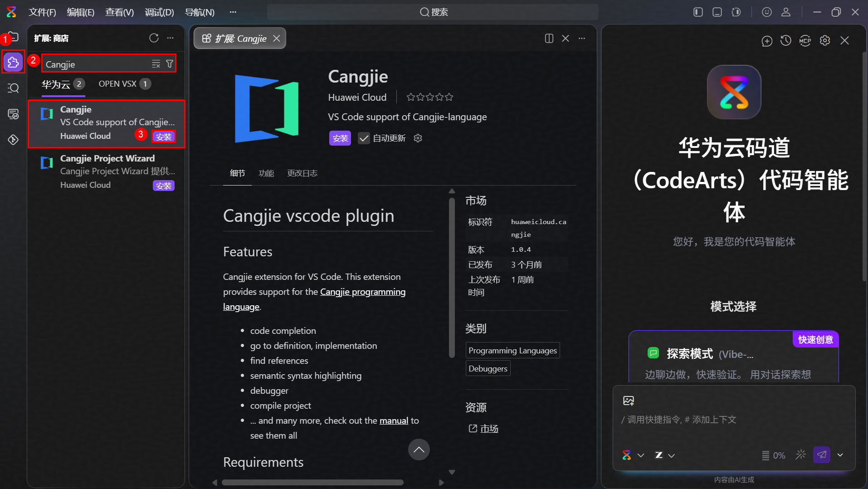Select the 细节 details tab
This screenshot has height=489, width=868.
coord(237,173)
